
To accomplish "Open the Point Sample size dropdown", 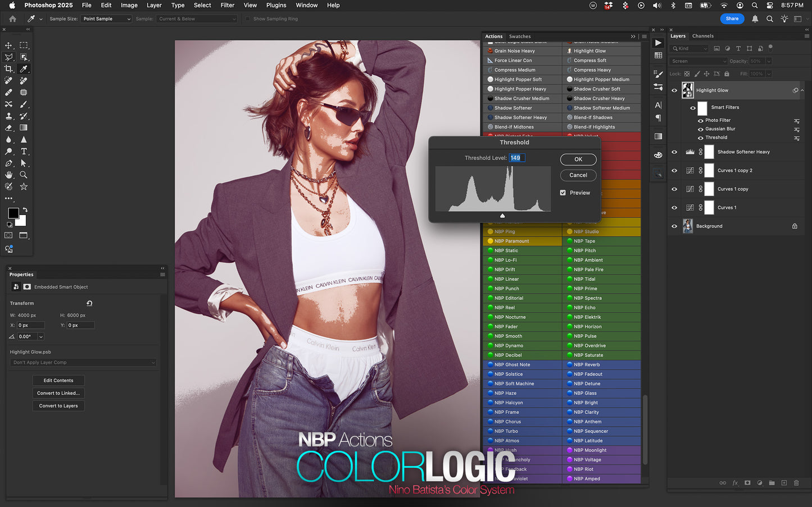I will [x=106, y=19].
